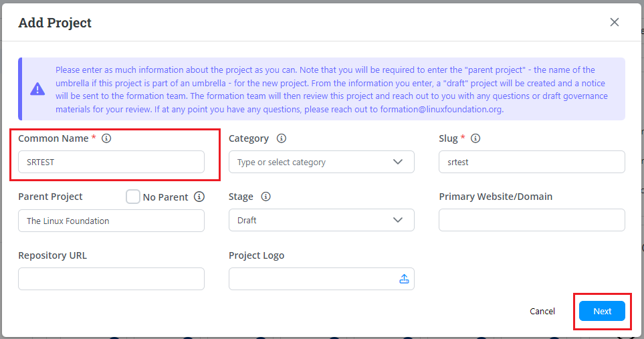
Task: Click the Add Project dialog title
Action: click(55, 23)
